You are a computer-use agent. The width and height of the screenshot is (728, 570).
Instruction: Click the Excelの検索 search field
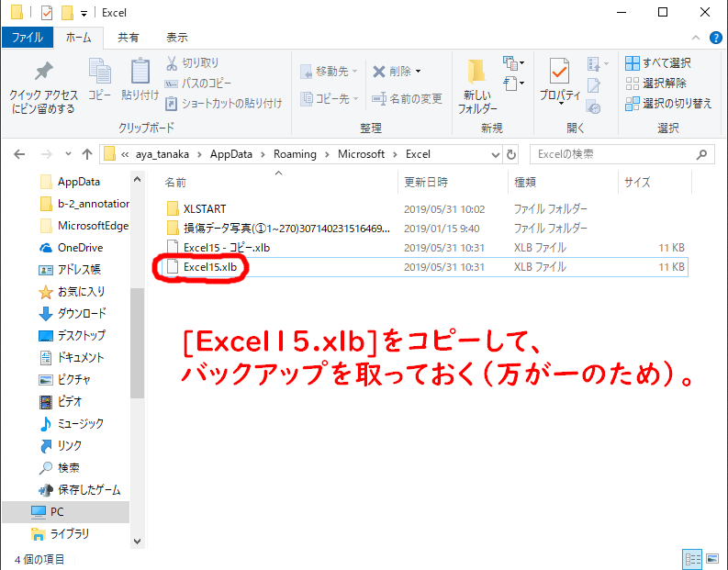pyautogui.click(x=622, y=154)
